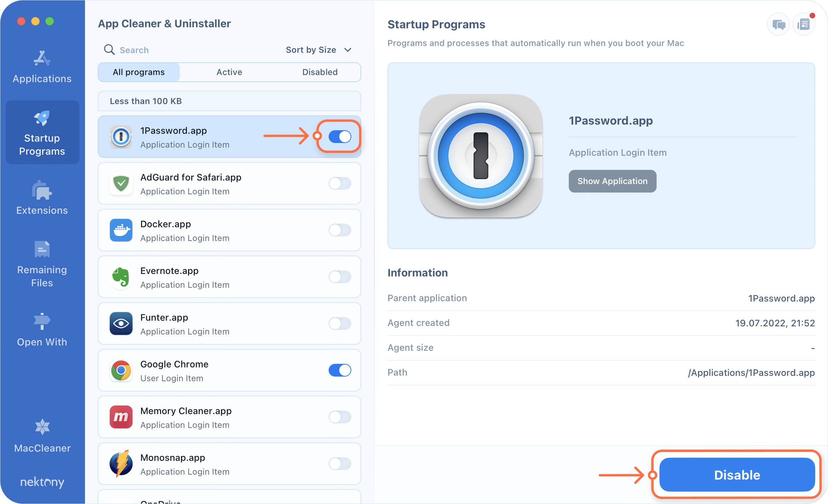Open the chat feedback icon

click(778, 24)
